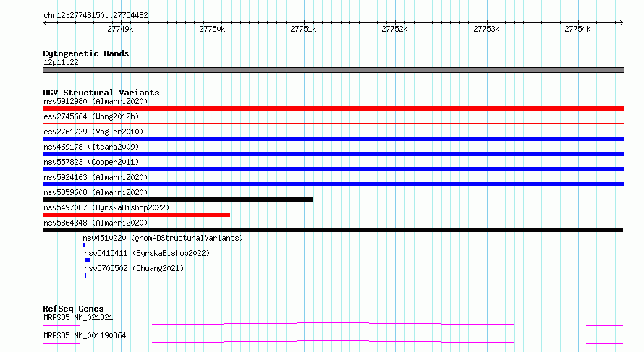Screen dimensions: 644x352
Task: Click the magenta line for MRPS35|NM_021821
Action: [333, 324]
